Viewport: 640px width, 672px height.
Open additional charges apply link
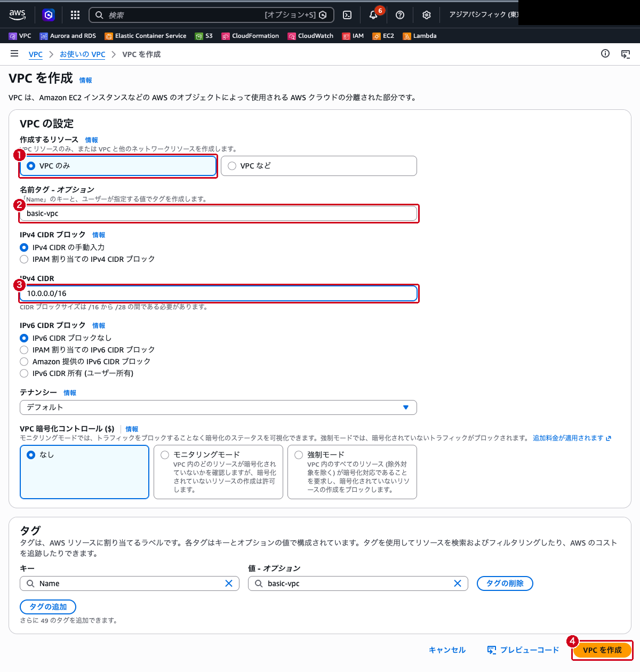(572, 438)
